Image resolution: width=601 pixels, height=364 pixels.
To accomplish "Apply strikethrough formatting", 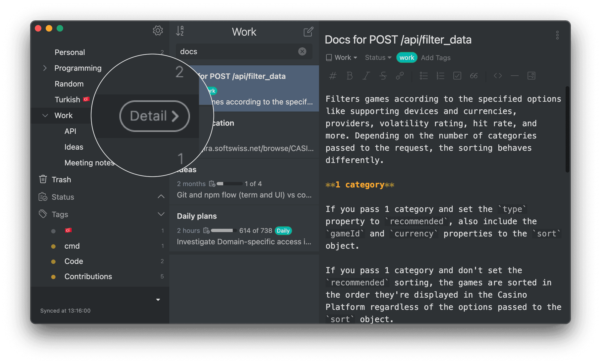I will 383,76.
